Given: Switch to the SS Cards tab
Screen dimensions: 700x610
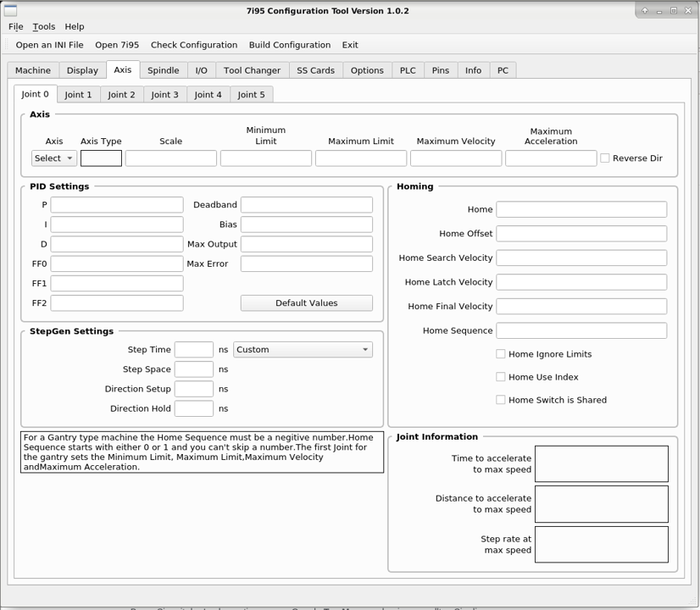Looking at the screenshot, I should (x=315, y=70).
